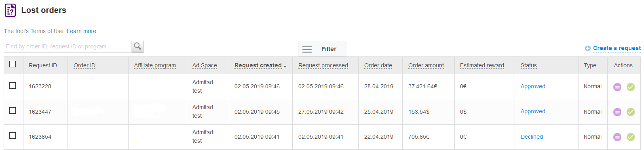
Task: Sort by Request created column
Action: [258, 65]
